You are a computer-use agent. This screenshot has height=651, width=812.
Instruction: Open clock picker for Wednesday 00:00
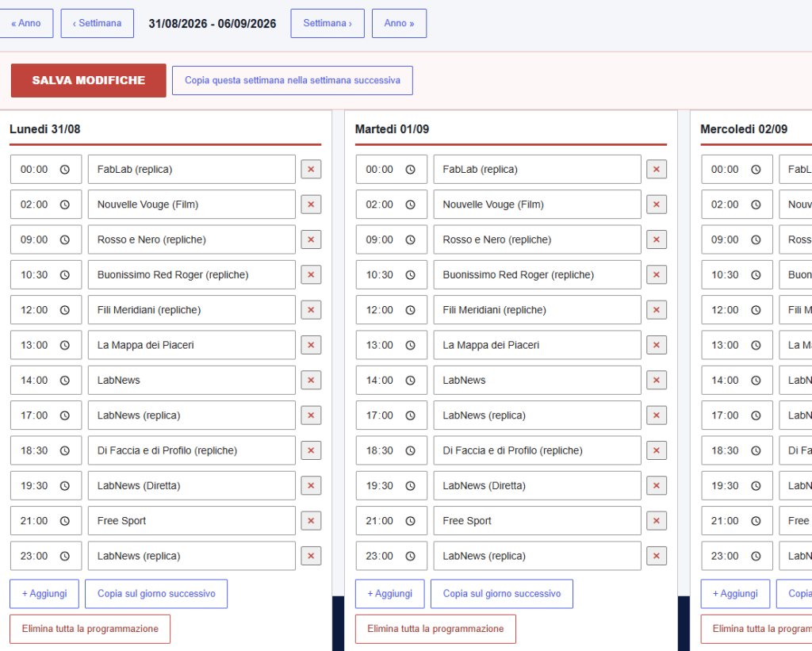coord(756,170)
